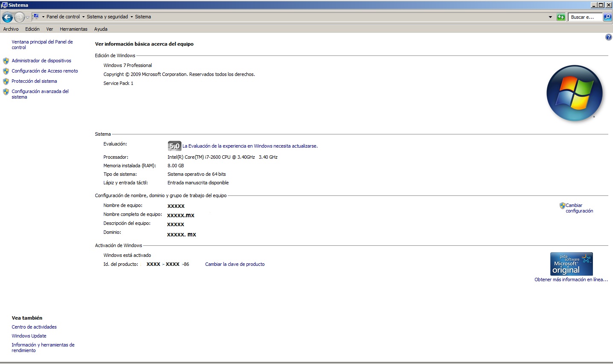Open Información y herramientas de rendimiento

43,347
